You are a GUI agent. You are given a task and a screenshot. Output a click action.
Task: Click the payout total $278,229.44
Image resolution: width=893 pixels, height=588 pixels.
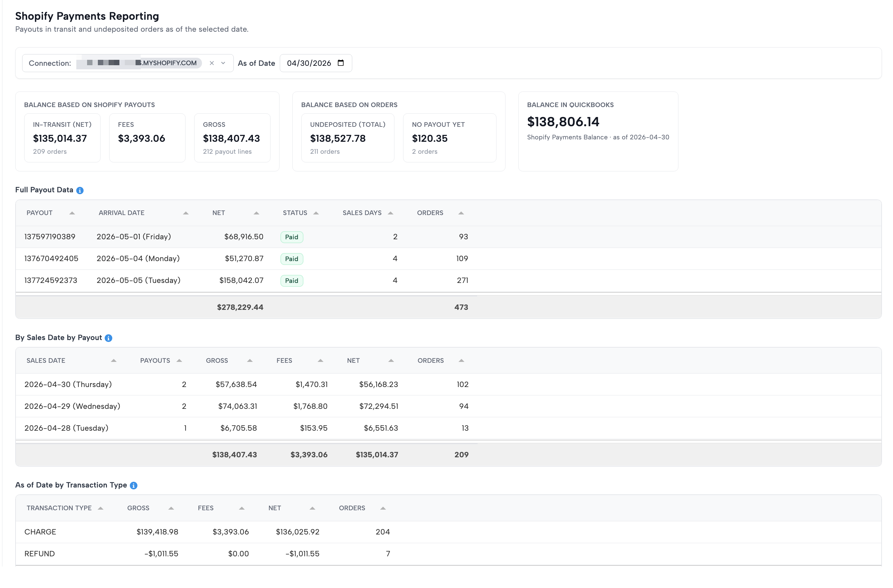click(240, 307)
